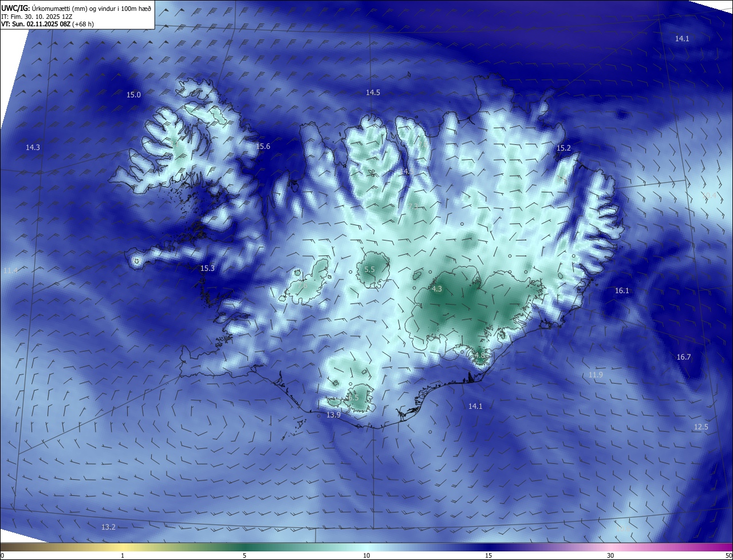Select the 16.7 value label

[x=684, y=357]
